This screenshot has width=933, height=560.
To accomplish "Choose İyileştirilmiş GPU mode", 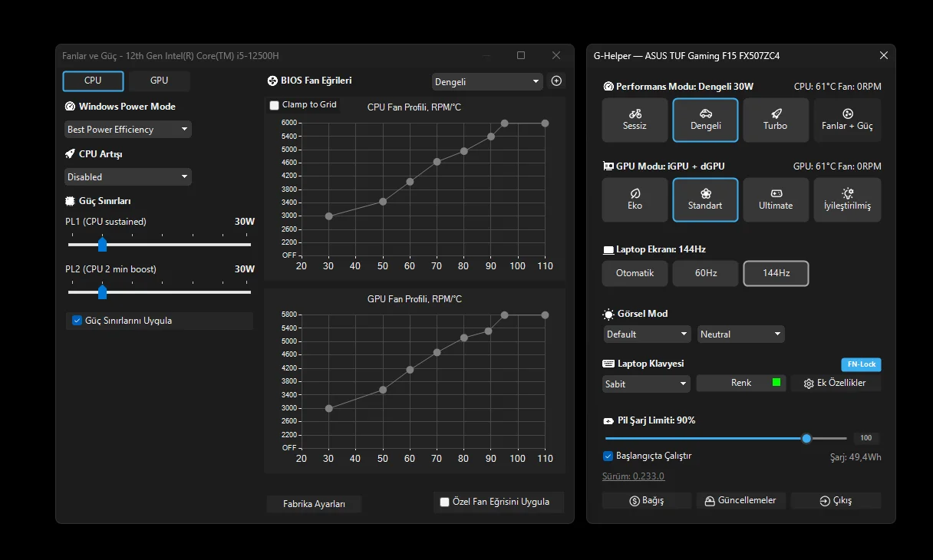I will [847, 199].
